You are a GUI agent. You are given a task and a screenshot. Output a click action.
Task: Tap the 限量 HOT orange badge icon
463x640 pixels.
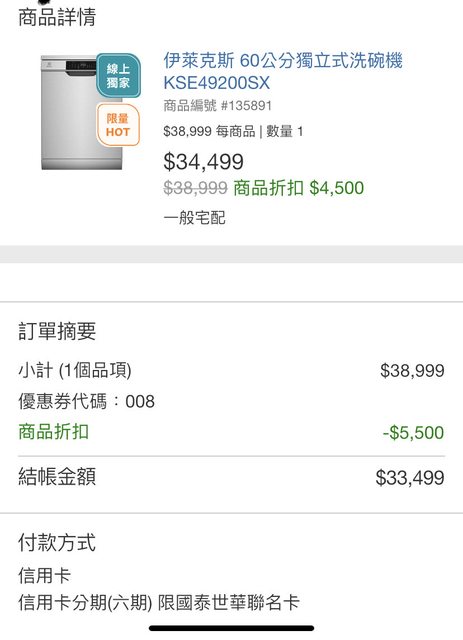pyautogui.click(x=118, y=125)
